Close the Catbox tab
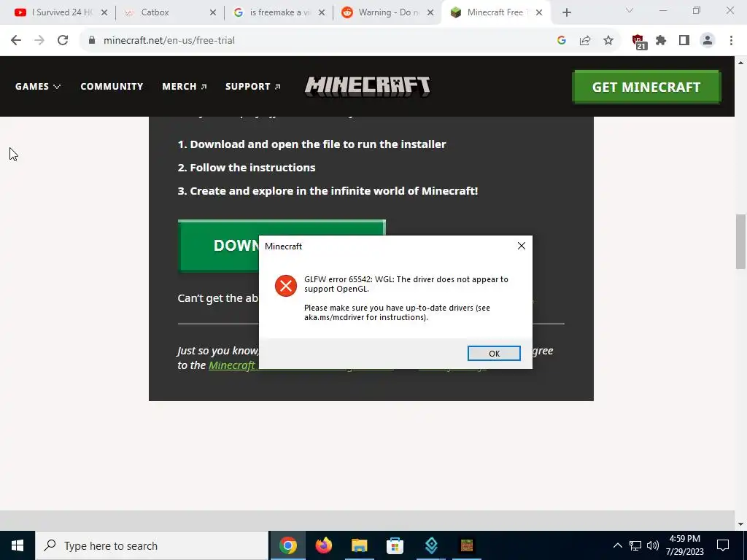This screenshot has width=747, height=560. click(x=213, y=12)
